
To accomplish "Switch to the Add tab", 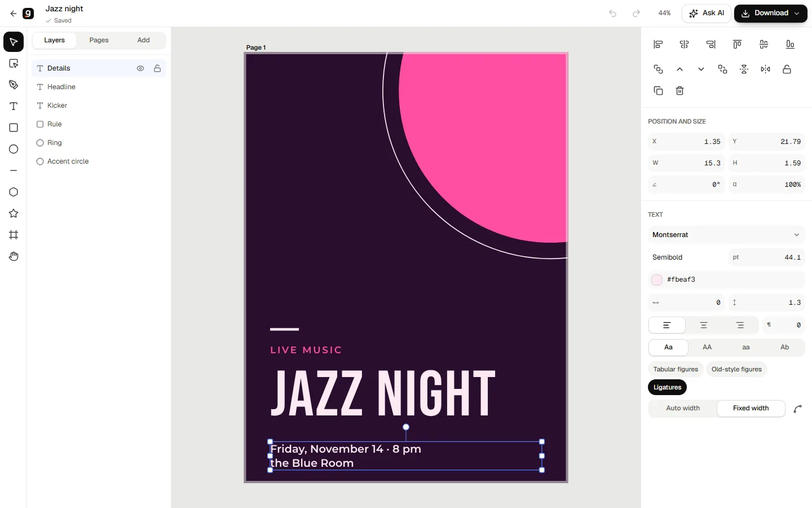I will [x=143, y=40].
